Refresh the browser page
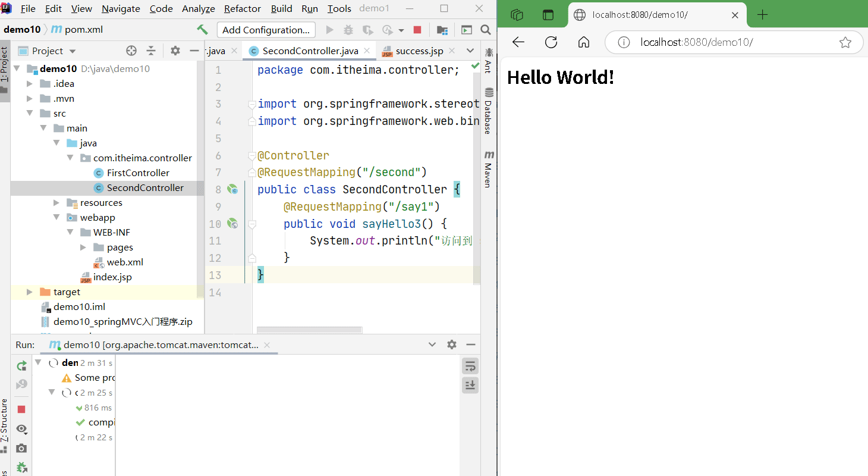This screenshot has width=868, height=476. [551, 42]
